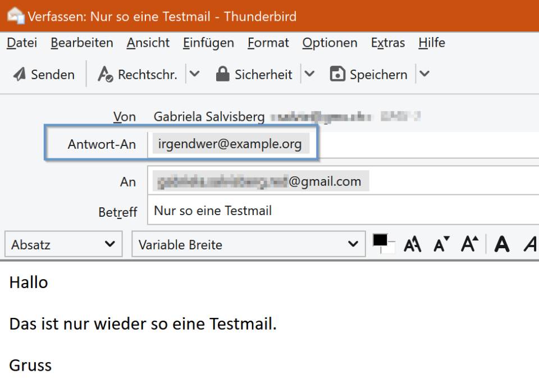Click into the Betreff subject field
The image size is (539, 392).
(x=343, y=211)
